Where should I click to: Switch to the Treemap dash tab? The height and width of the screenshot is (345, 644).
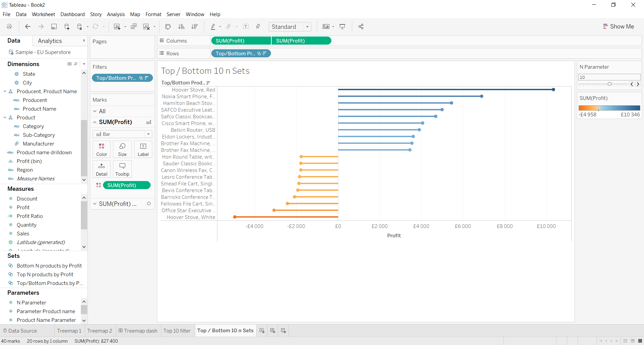(x=138, y=331)
